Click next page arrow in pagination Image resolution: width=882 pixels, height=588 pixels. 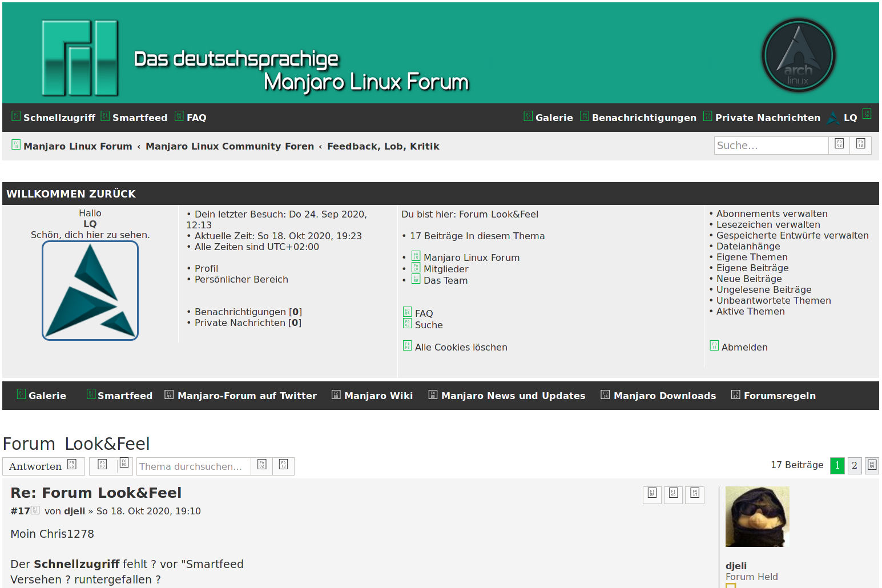872,465
